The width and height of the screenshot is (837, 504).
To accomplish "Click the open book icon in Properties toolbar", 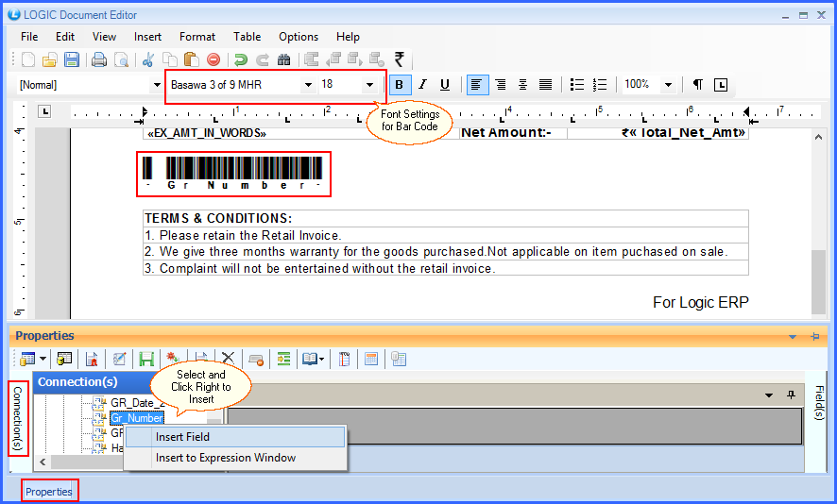I will 309,360.
